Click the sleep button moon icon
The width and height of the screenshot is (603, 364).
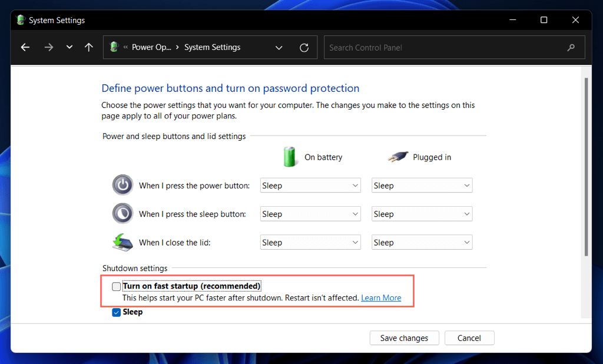(122, 213)
